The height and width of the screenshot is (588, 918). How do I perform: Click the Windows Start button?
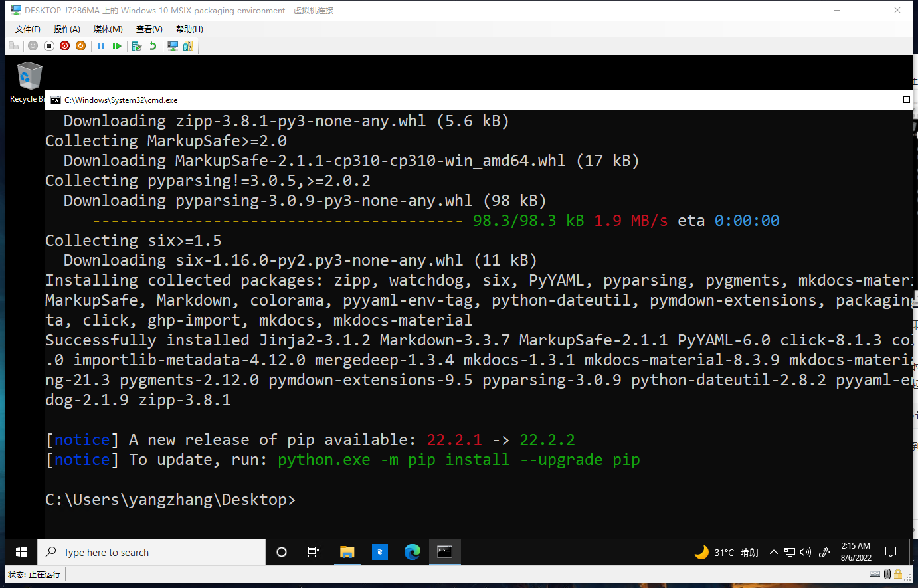click(21, 552)
